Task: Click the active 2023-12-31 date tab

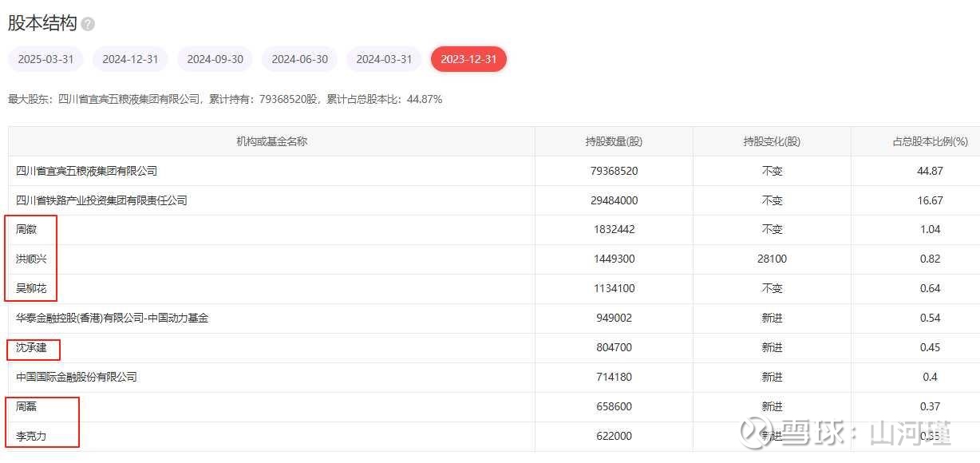Action: pos(468,59)
